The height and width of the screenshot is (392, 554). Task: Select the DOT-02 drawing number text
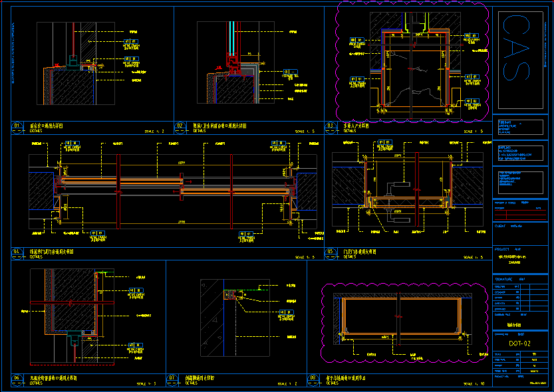point(519,343)
